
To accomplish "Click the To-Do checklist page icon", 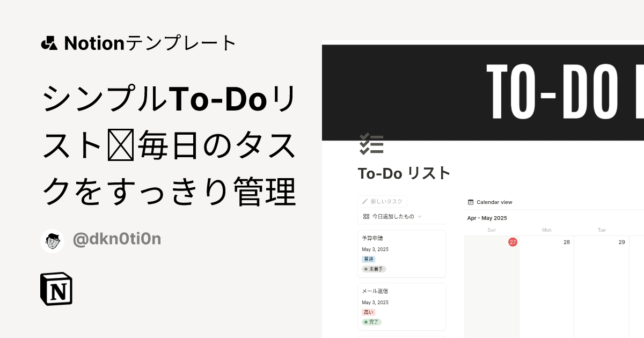I will pos(371,144).
